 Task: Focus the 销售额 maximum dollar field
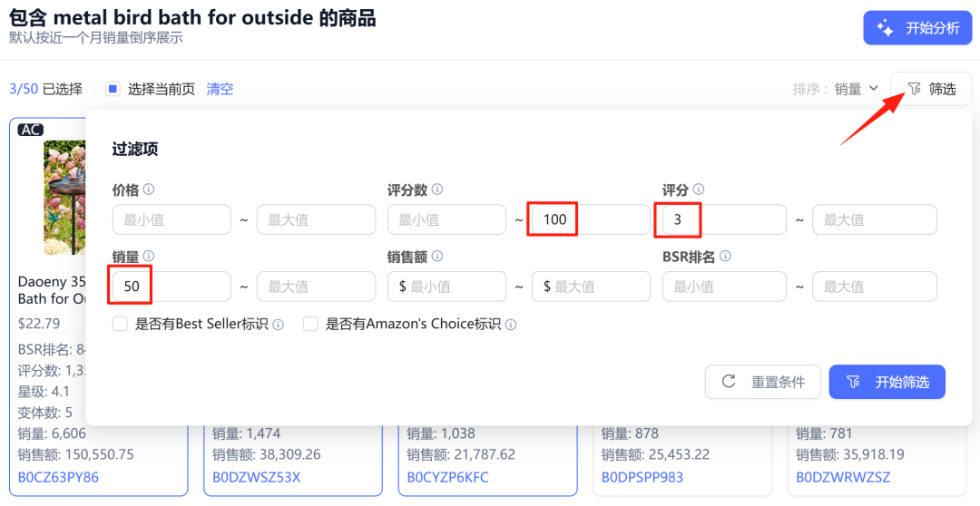[x=592, y=287]
